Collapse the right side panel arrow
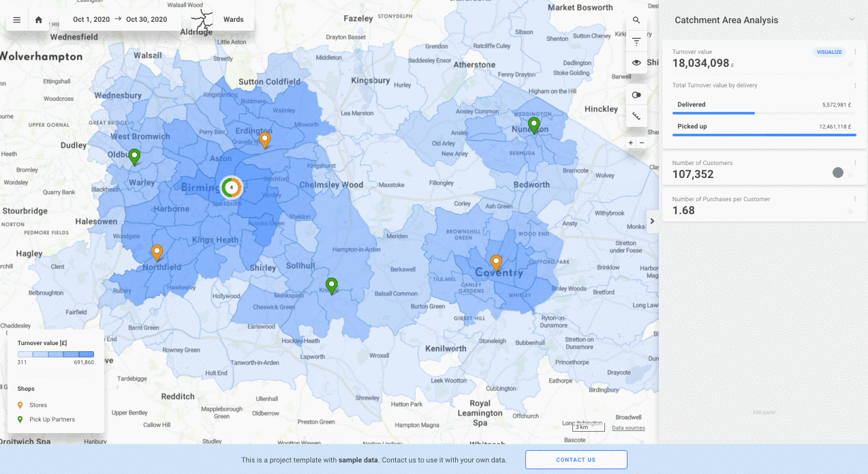The height and width of the screenshot is (474, 868). click(x=652, y=221)
